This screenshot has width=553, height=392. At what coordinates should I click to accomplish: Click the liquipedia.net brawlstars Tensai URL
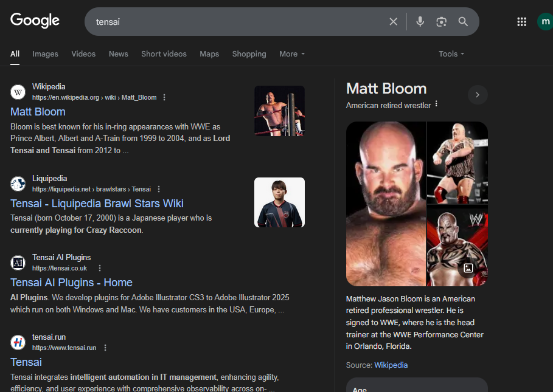click(91, 189)
